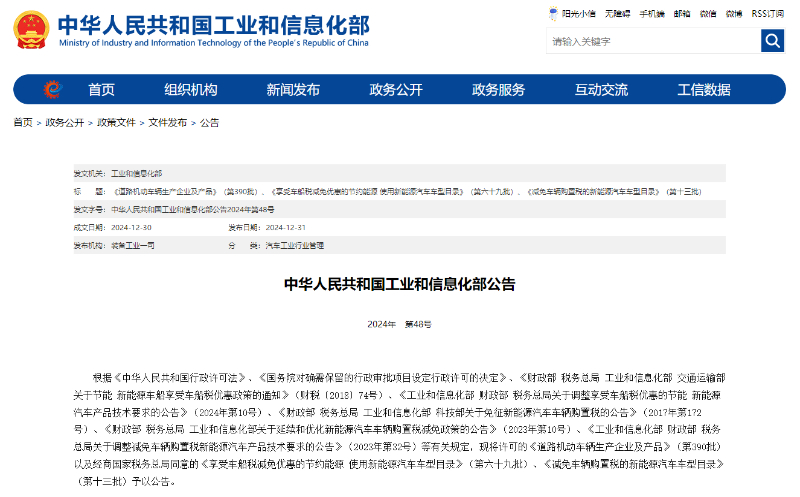Click 文件发布 in the breadcrumb trail

coord(168,123)
